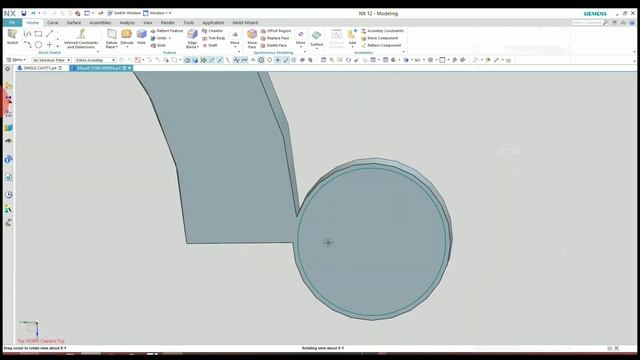Viewport: 640px width, 360px height.
Task: Switch to the Render ribbon tab
Action: 167,23
